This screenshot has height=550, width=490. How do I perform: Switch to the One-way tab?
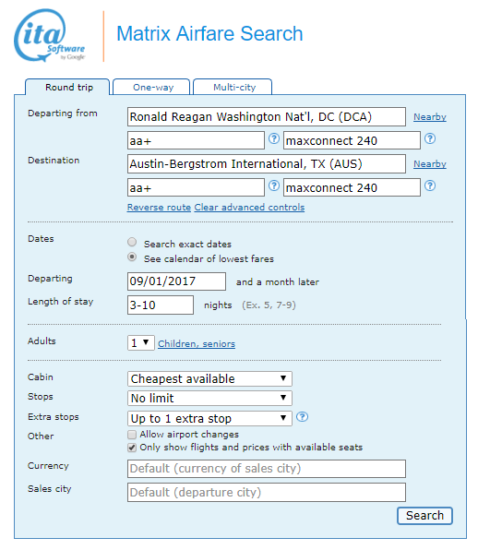[152, 87]
